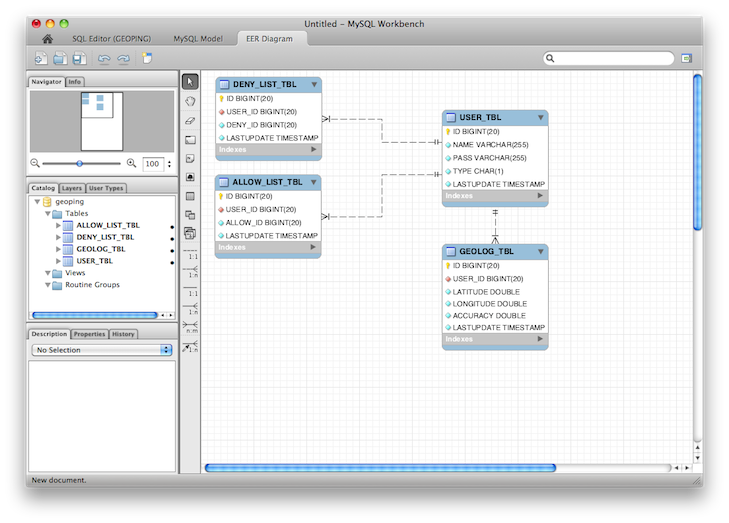Click the zoom out magnifier icon

[x=36, y=163]
